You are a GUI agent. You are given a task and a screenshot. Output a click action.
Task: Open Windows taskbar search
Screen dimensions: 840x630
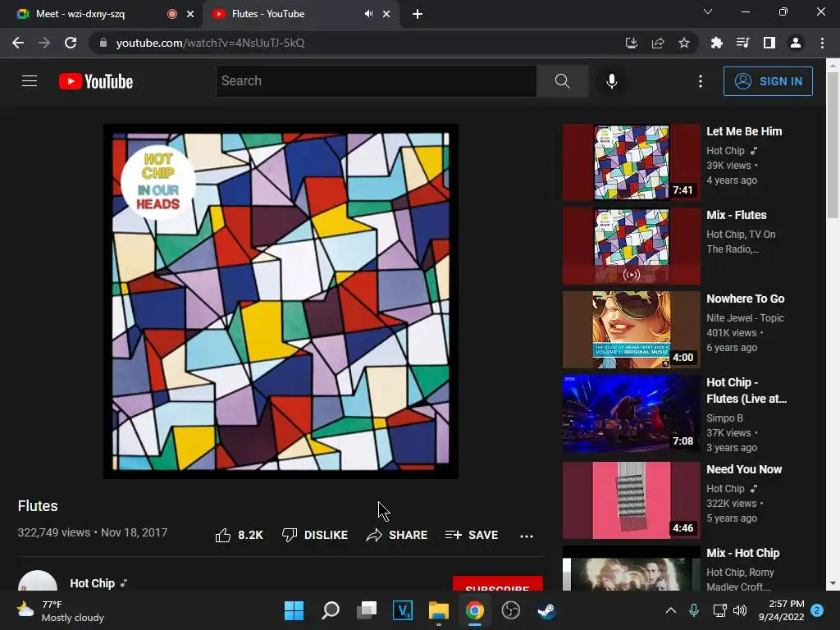tap(331, 610)
